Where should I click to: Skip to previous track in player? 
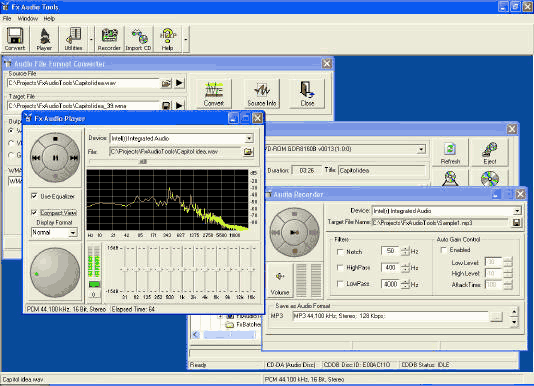pos(36,158)
